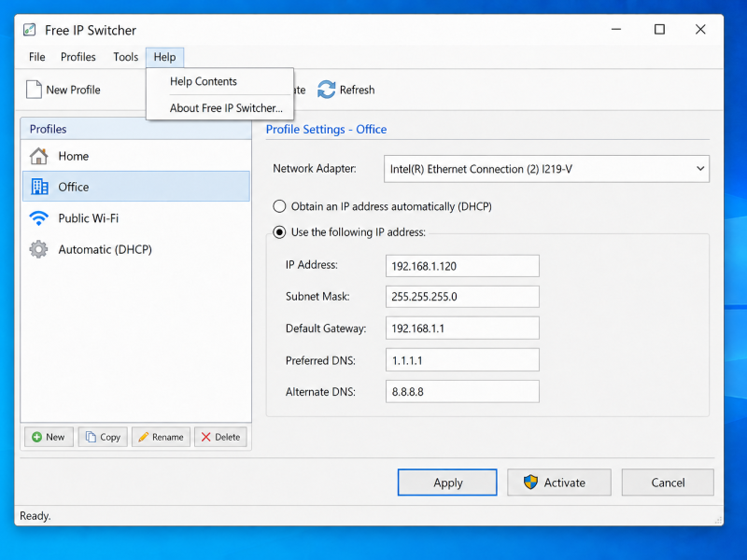The height and width of the screenshot is (560, 747).
Task: Click the New Profile toolbar button
Action: 63,90
